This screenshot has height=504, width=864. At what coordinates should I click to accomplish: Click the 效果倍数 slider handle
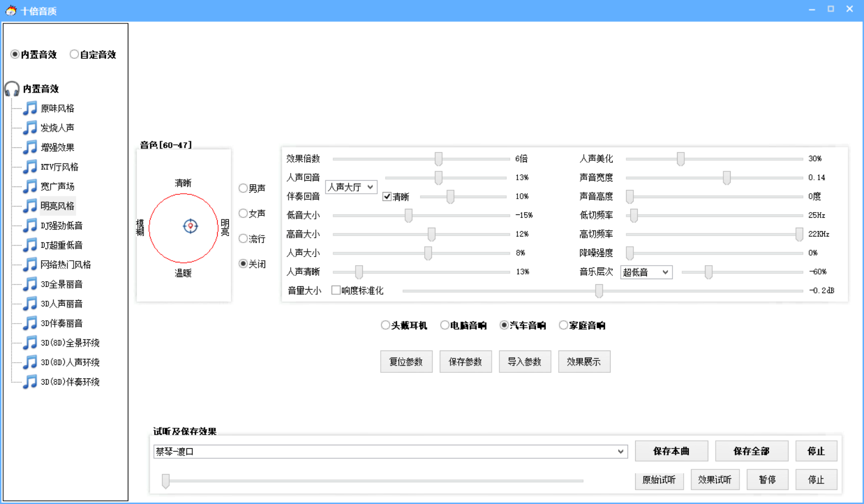[x=439, y=159]
